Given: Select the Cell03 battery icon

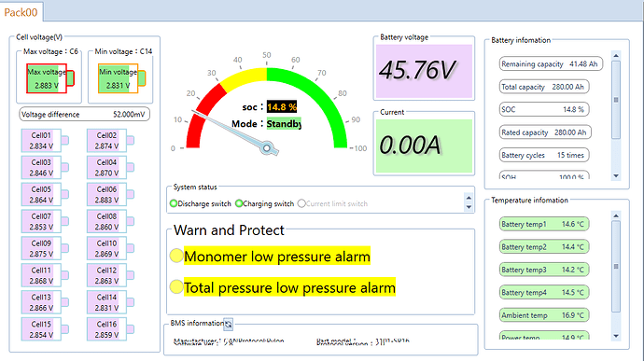Looking at the screenshot, I should 45,168.
